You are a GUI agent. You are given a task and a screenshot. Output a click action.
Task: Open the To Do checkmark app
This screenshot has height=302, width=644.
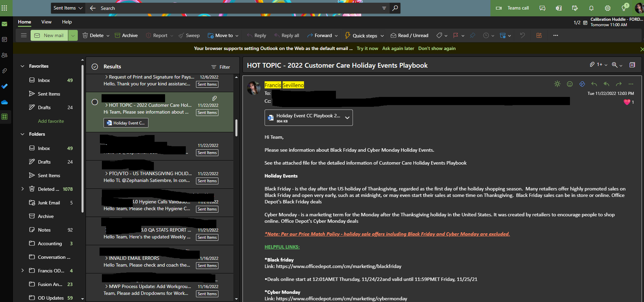pyautogui.click(x=4, y=86)
